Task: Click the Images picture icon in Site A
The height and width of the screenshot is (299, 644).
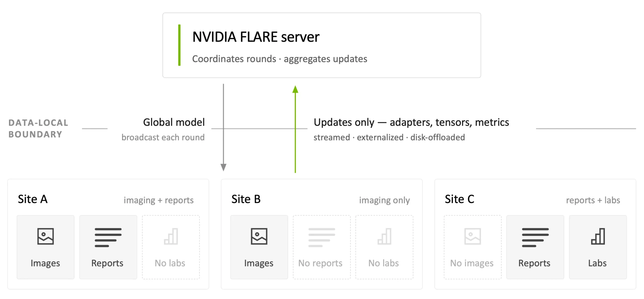Action: pos(45,236)
